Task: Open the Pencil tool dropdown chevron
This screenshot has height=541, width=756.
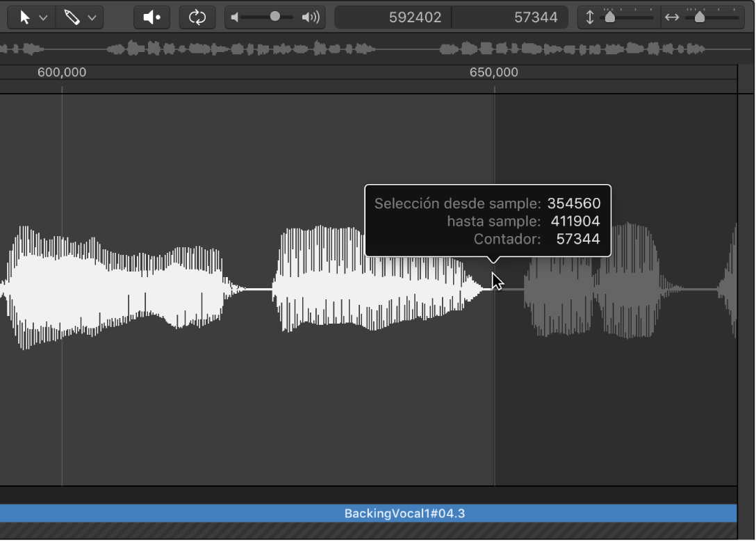Action: pyautogui.click(x=92, y=18)
